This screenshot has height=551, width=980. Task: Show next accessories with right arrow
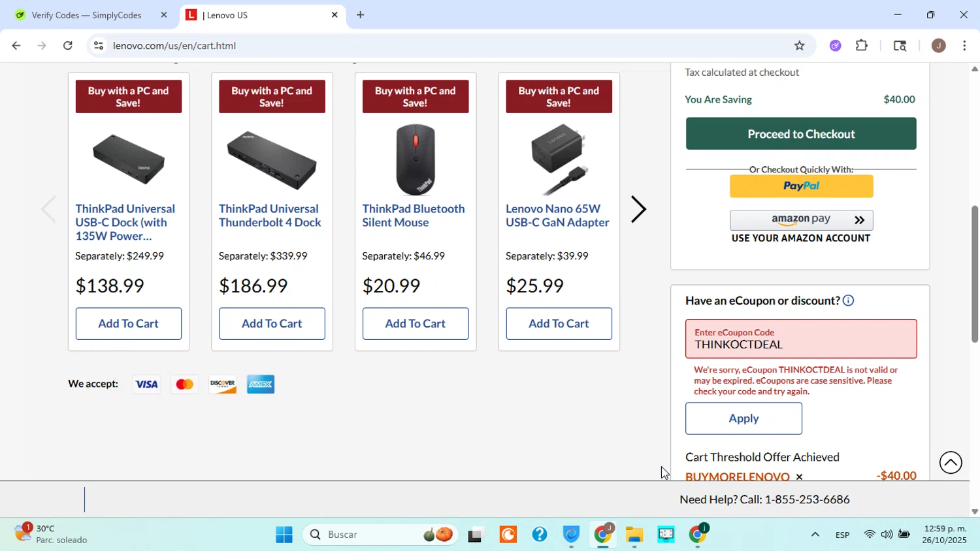[x=638, y=209]
